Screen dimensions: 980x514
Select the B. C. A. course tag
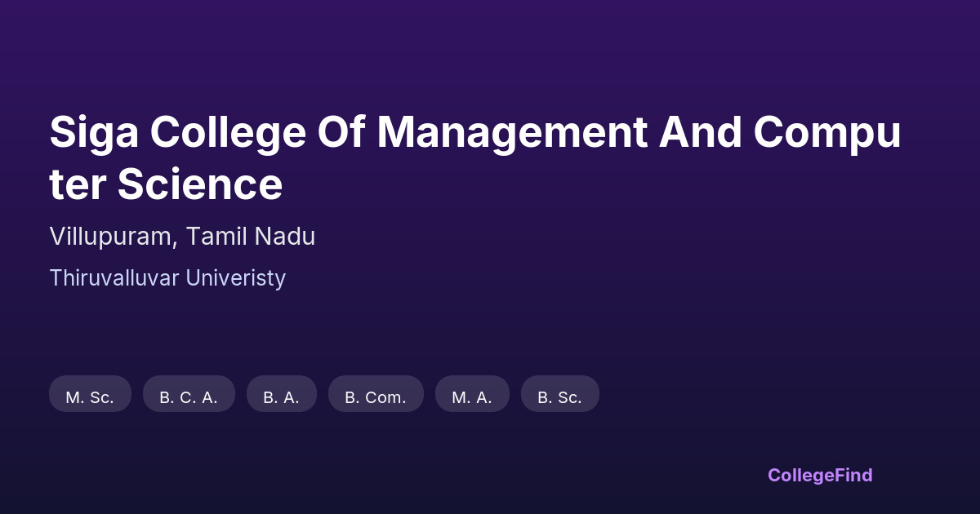(x=189, y=397)
